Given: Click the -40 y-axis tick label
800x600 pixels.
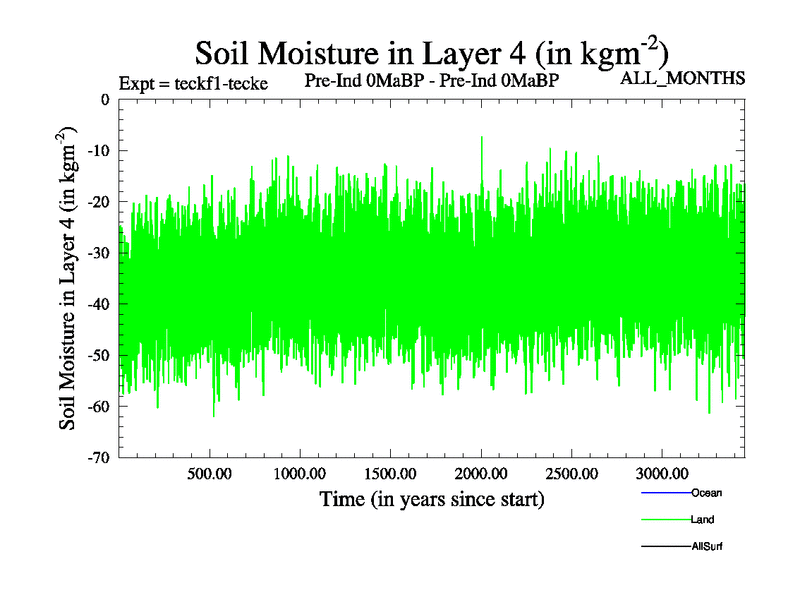Looking at the screenshot, I should pyautogui.click(x=98, y=304).
